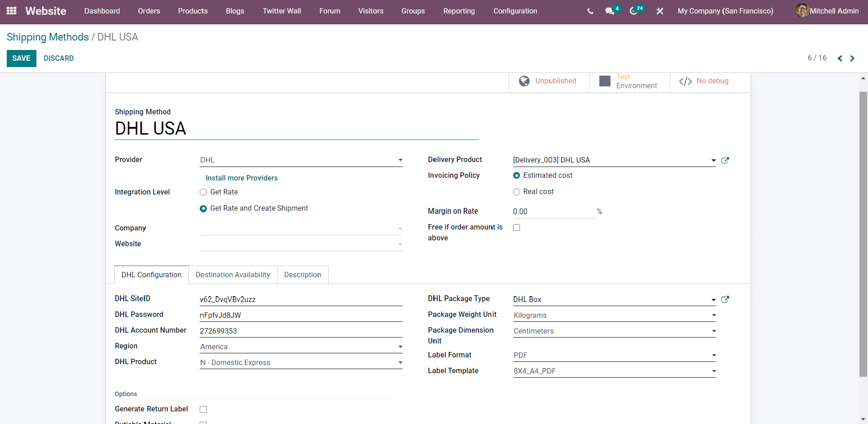Open Package Dimension Unit dropdown

coord(614,331)
